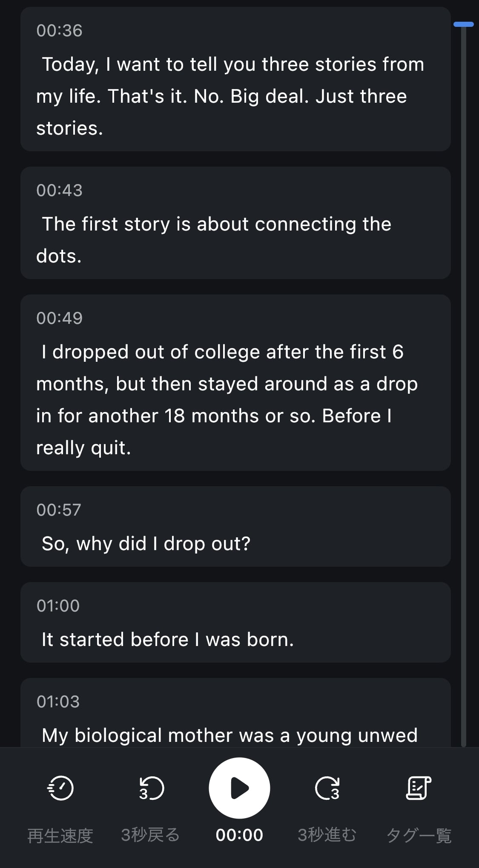
Task: Jump to the 00:49 timestamp
Action: (59, 318)
